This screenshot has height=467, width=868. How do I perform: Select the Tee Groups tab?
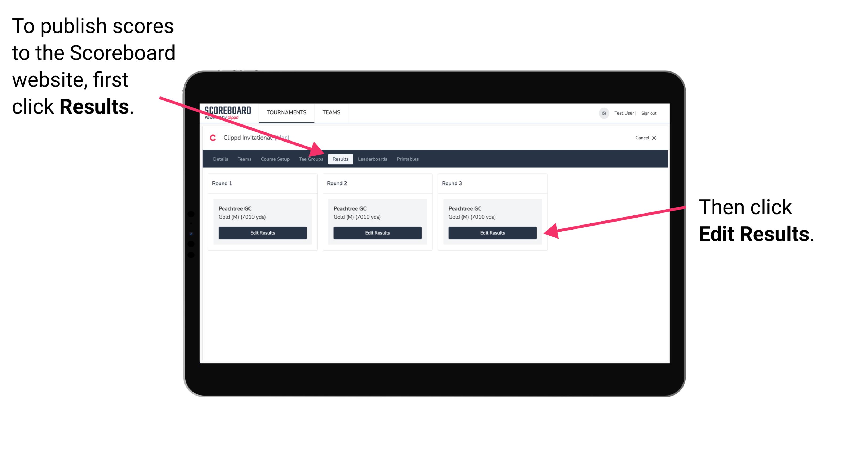pyautogui.click(x=311, y=159)
